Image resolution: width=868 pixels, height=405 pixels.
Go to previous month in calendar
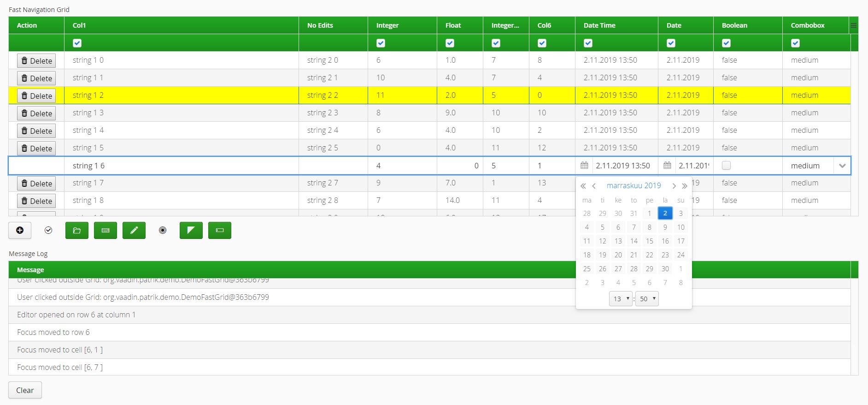tap(594, 186)
